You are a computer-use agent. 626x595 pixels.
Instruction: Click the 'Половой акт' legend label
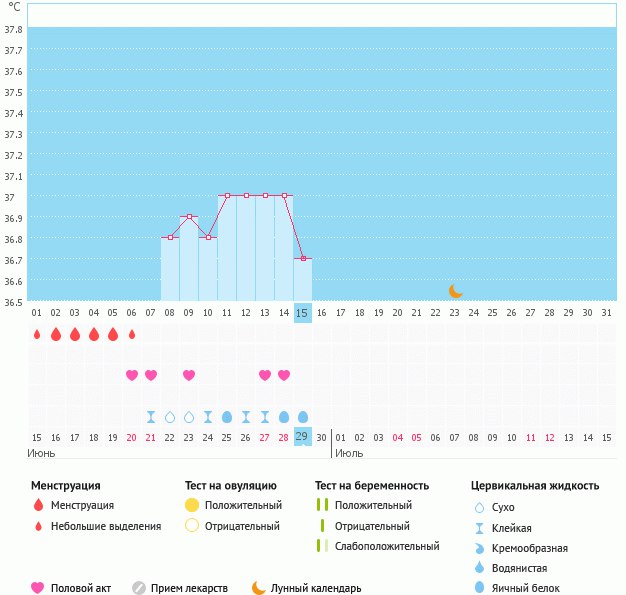tap(85, 588)
